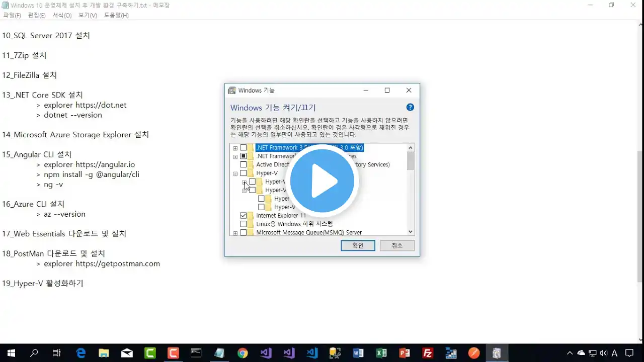Open the 도움말(H) menu in Notepad
Viewport: 644px width, 362px height.
116,16
